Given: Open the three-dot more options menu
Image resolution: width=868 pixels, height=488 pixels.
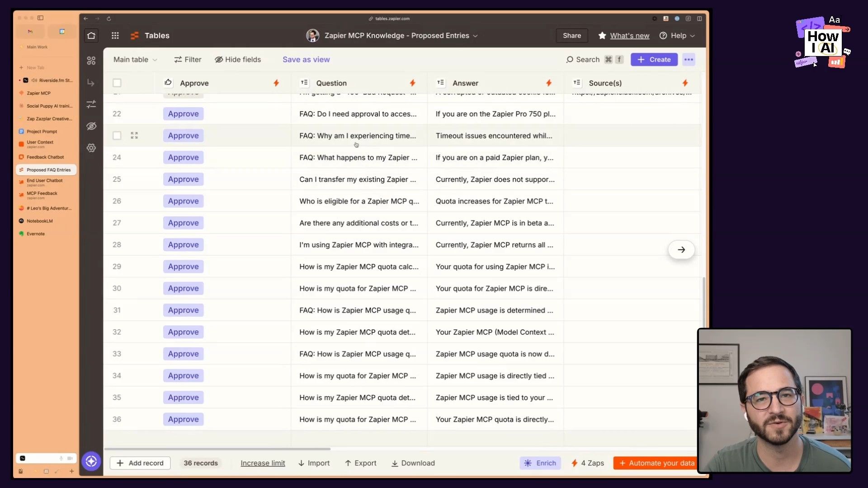Looking at the screenshot, I should point(689,60).
